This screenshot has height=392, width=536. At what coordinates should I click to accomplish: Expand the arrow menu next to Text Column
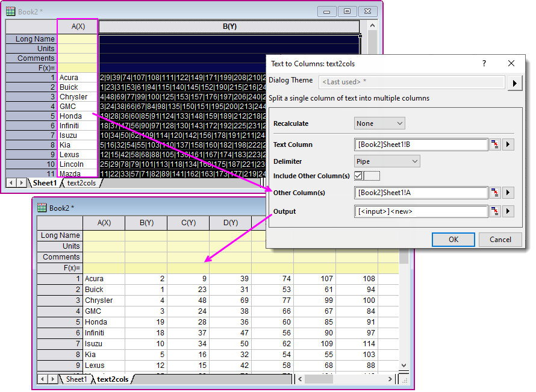click(508, 145)
